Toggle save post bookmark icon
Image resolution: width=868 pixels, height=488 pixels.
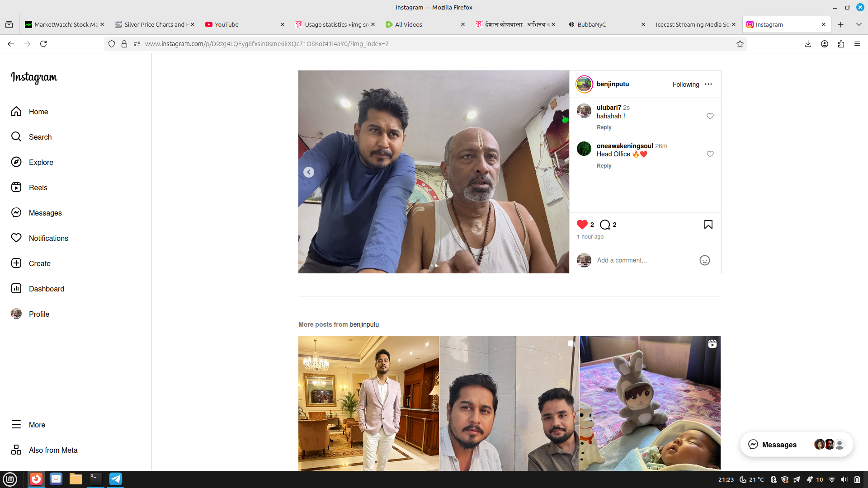[x=708, y=225]
